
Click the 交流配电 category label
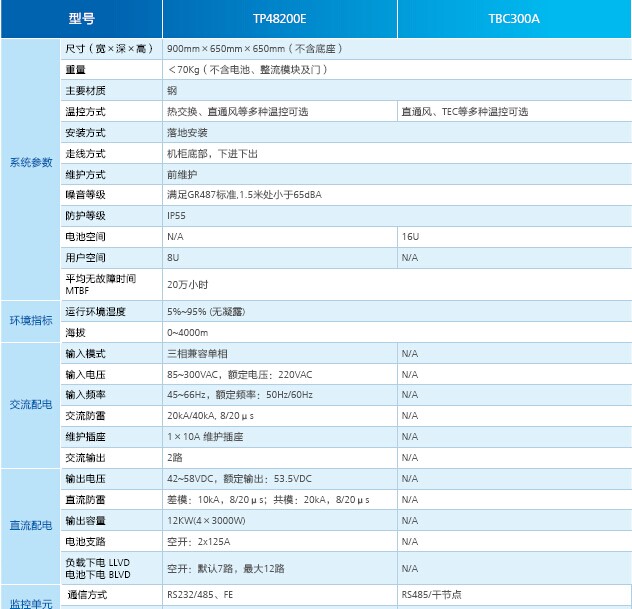tap(31, 404)
